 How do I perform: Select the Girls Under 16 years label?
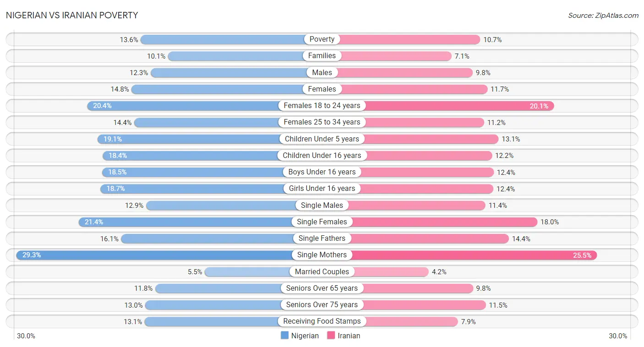click(x=322, y=189)
